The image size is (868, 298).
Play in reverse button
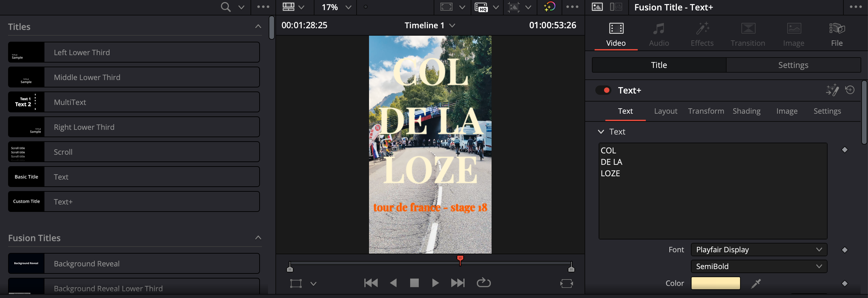[393, 283]
